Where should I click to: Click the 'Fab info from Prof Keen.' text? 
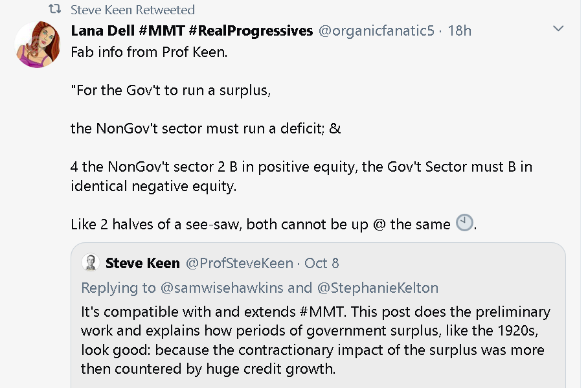click(149, 52)
